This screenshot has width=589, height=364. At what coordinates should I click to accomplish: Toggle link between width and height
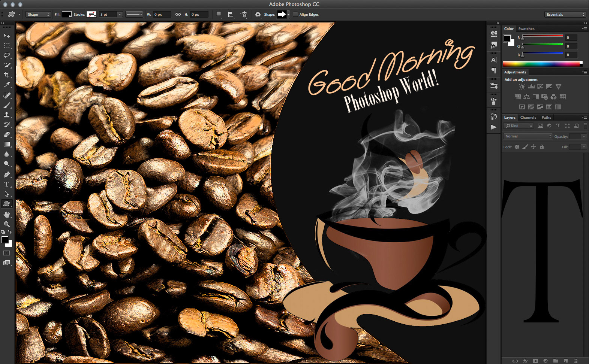(x=178, y=14)
